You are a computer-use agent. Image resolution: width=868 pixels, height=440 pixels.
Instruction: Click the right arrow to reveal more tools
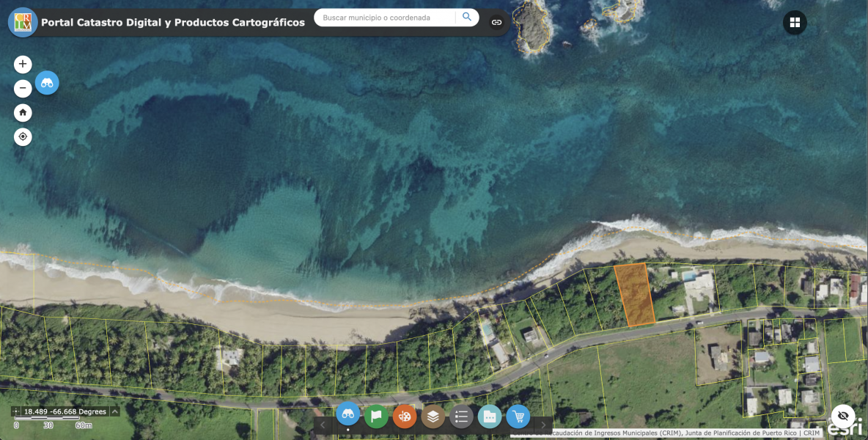[542, 424]
